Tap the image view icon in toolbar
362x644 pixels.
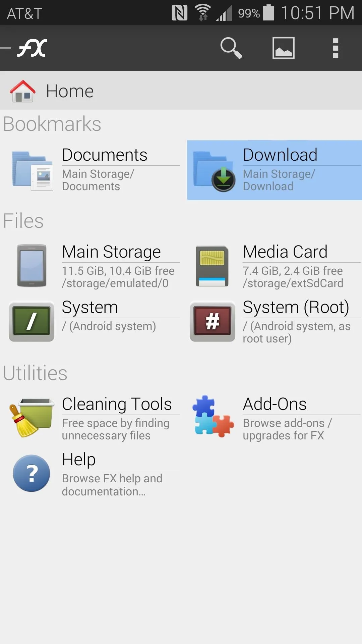coord(284,48)
